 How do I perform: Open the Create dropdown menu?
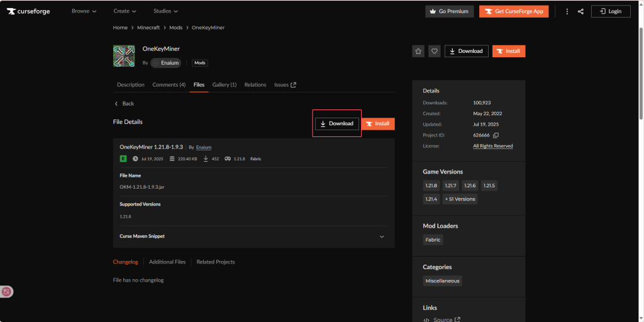click(x=125, y=11)
